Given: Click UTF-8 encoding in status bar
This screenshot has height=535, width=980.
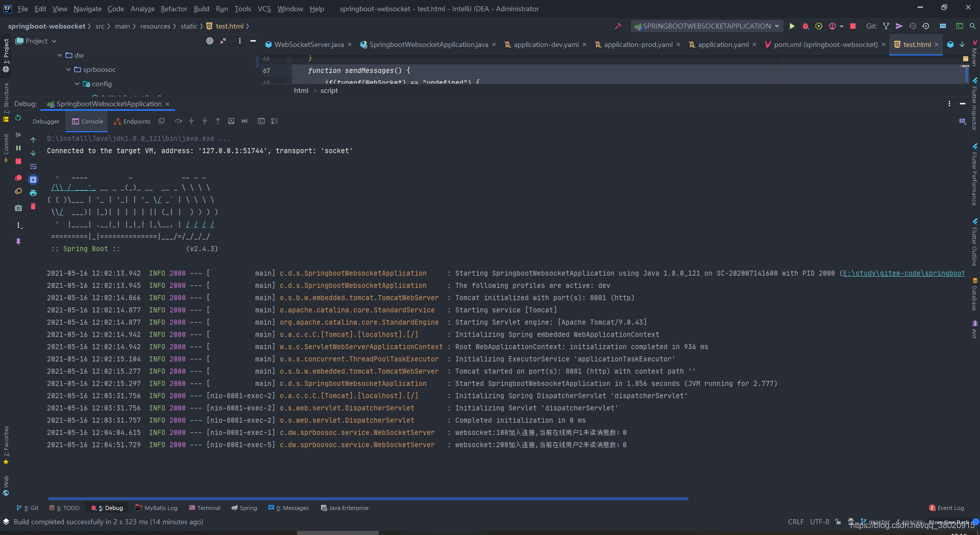Looking at the screenshot, I should tap(819, 522).
